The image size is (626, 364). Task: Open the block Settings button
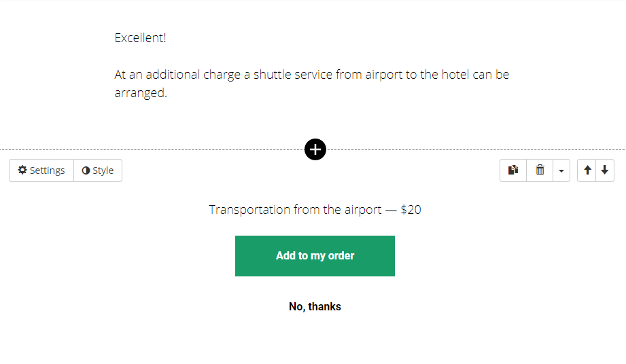41,170
